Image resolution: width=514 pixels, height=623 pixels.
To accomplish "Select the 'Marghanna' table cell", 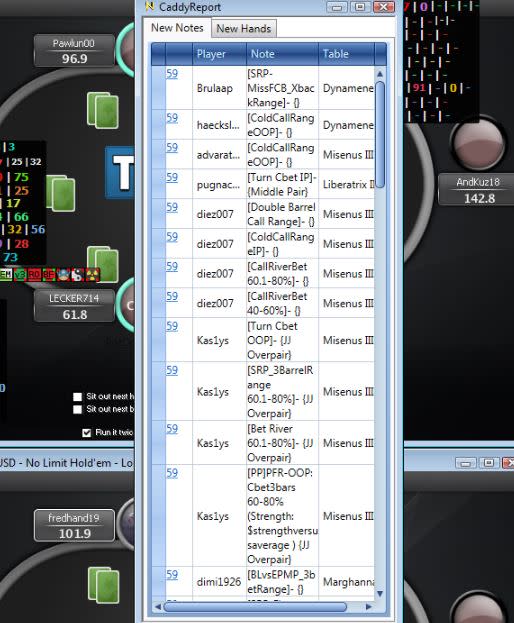I will point(346,582).
